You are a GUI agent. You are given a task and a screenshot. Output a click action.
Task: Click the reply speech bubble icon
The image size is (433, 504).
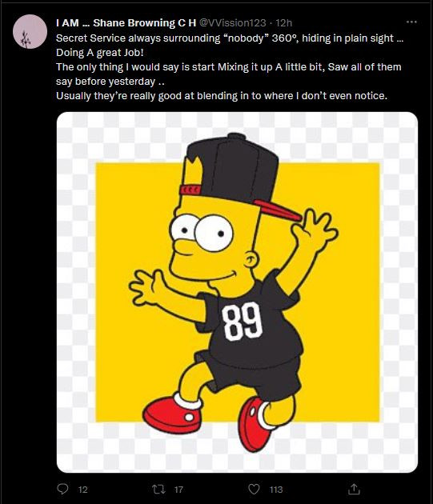pyautogui.click(x=62, y=489)
